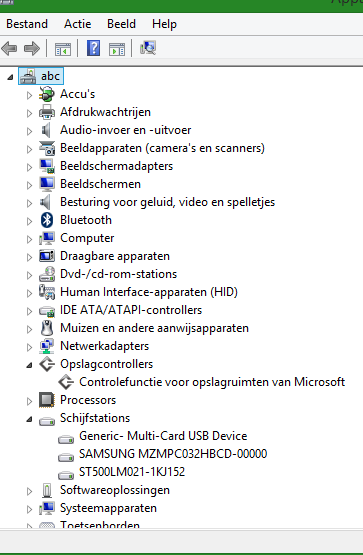Select the Processors chip icon
This screenshot has height=555, width=363.
click(47, 400)
